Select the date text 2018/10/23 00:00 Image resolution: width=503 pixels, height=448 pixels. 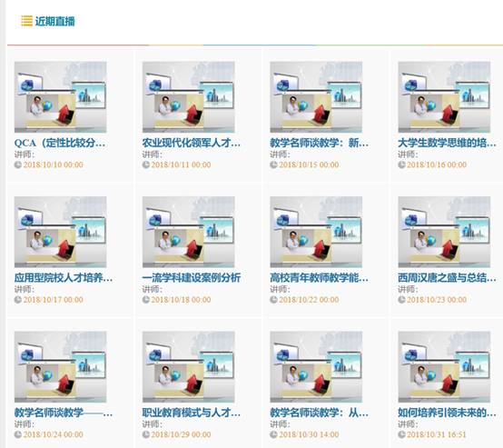[x=437, y=300]
